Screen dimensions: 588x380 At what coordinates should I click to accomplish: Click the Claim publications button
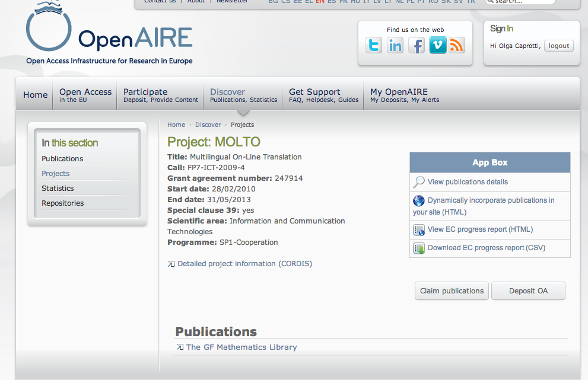pos(452,291)
